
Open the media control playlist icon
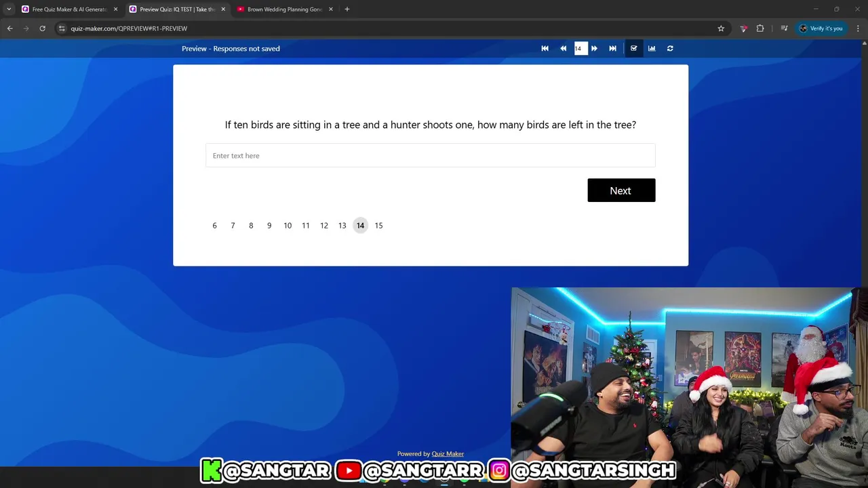pyautogui.click(x=784, y=28)
